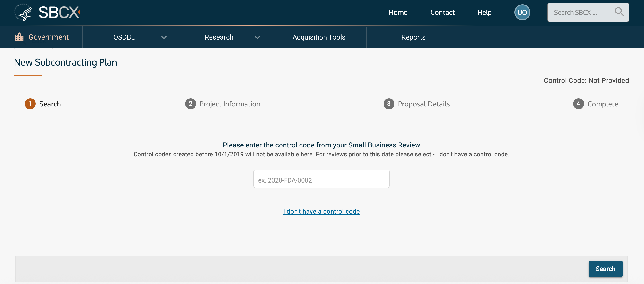Click step 2 Project Information circle
This screenshot has width=644, height=284.
(190, 104)
